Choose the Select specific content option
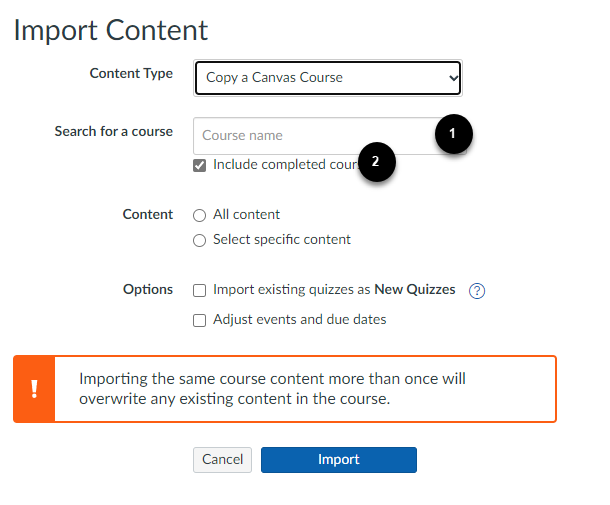Image resolution: width=610 pixels, height=505 pixels. pyautogui.click(x=200, y=240)
